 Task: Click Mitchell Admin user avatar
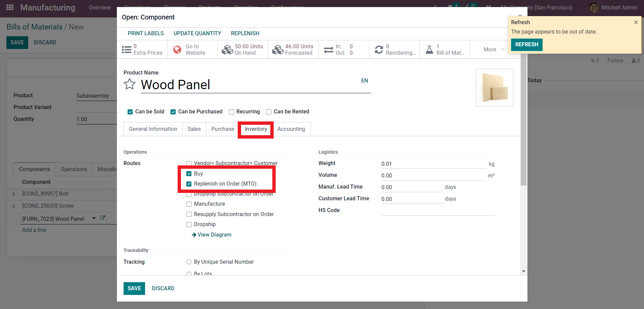click(594, 7)
